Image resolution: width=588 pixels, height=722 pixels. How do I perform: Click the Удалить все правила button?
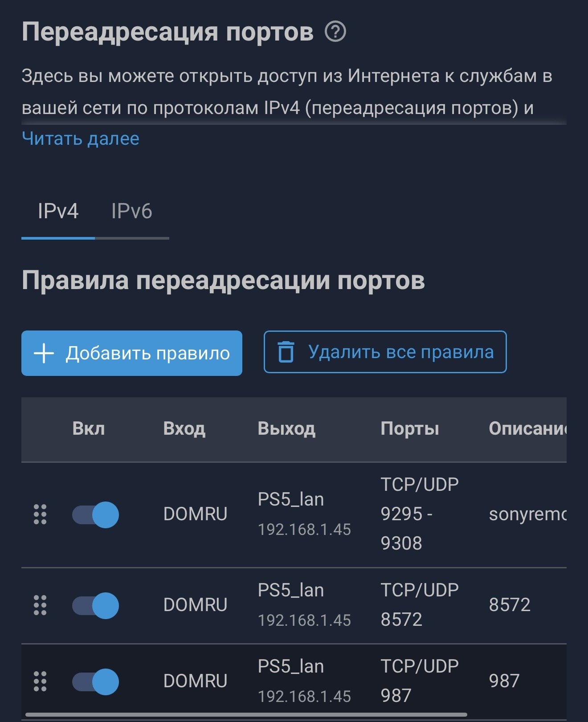(385, 352)
